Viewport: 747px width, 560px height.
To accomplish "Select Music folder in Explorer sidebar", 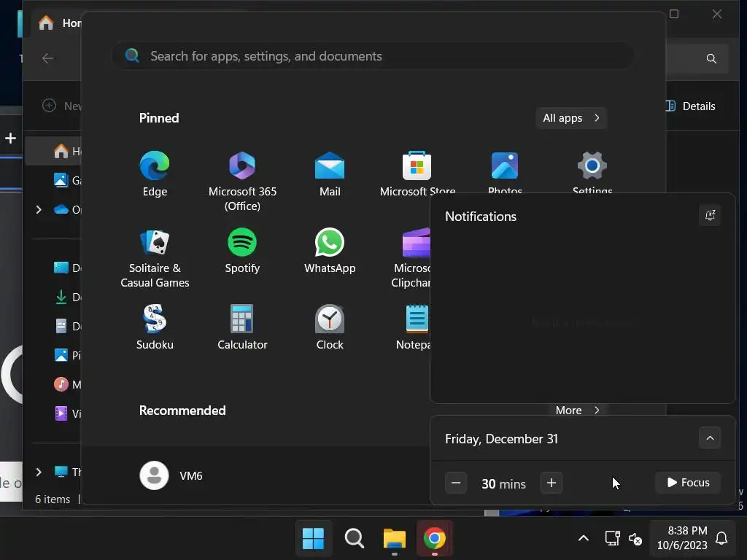I will [66, 384].
